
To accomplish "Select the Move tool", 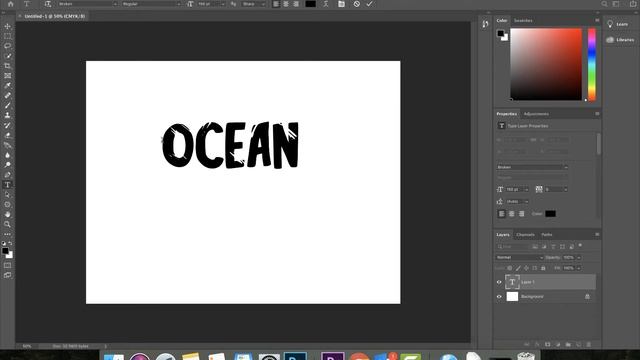I will 7,26.
